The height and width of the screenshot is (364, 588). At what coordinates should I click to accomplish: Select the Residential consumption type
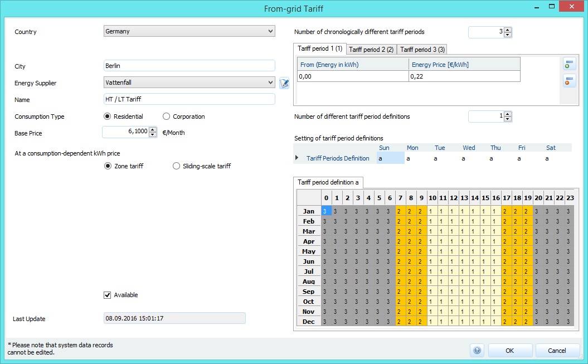tap(108, 117)
